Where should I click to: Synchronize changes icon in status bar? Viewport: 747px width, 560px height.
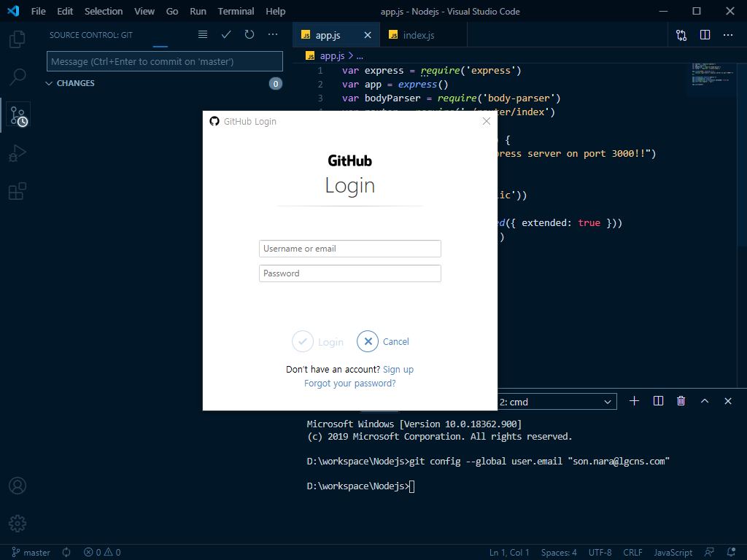[66, 553]
